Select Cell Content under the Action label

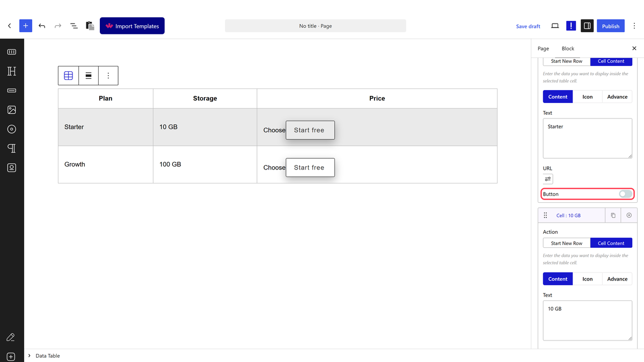[x=611, y=243]
